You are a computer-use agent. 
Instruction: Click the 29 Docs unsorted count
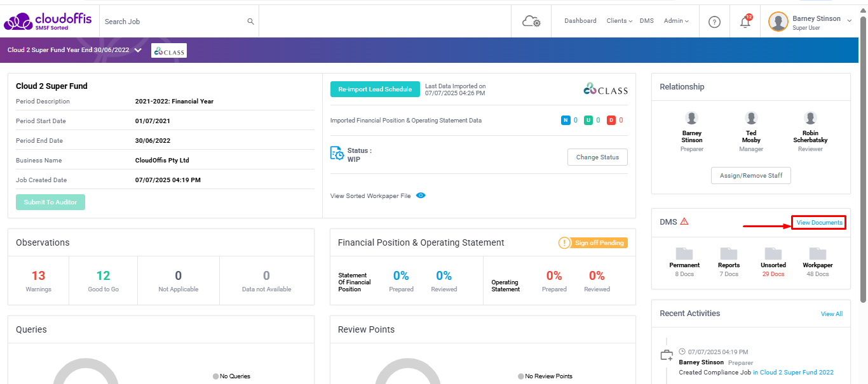click(773, 274)
